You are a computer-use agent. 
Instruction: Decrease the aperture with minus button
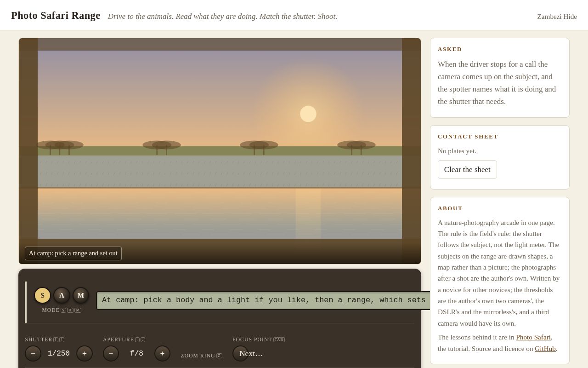pos(111,353)
